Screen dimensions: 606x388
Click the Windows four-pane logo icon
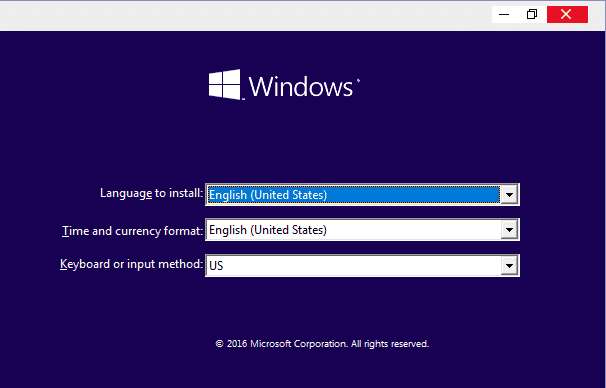pos(225,85)
